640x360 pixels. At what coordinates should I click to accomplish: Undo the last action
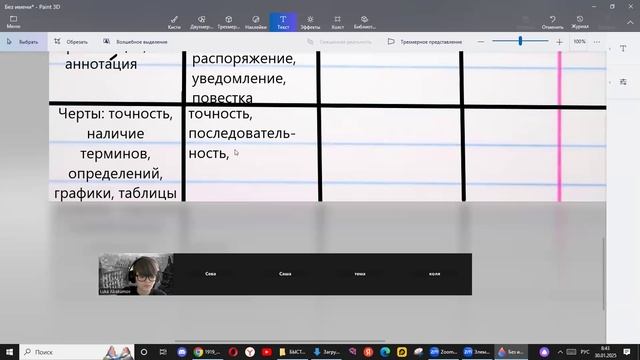click(553, 22)
